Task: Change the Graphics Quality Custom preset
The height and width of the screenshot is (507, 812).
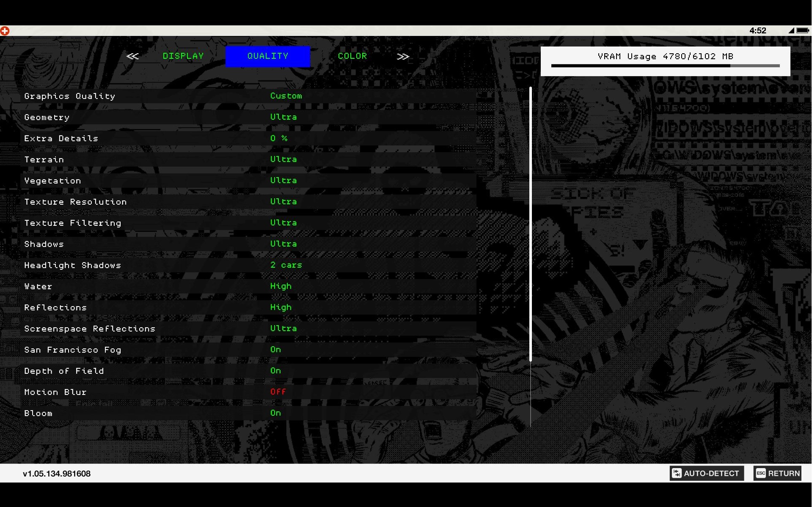Action: 286,96
